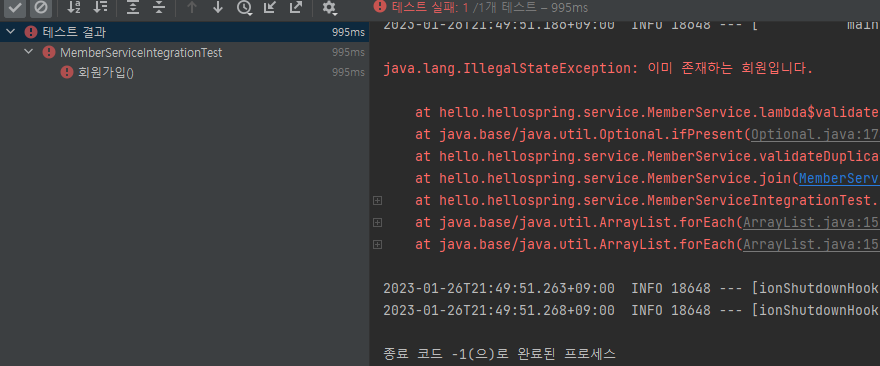
Task: Toggle the Show Ignored tests button
Action: (x=40, y=7)
